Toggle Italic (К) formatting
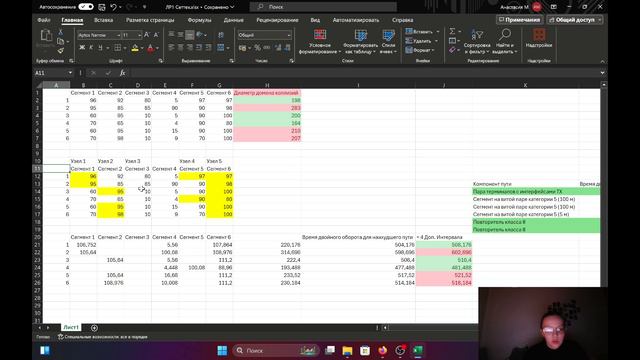Viewport: 640px width, 360px height. pos(91,48)
